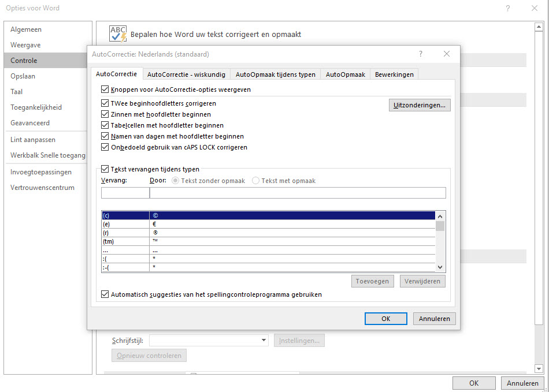Close the AutoCorrectie dialog with the X
The image size is (549, 392).
click(x=446, y=54)
